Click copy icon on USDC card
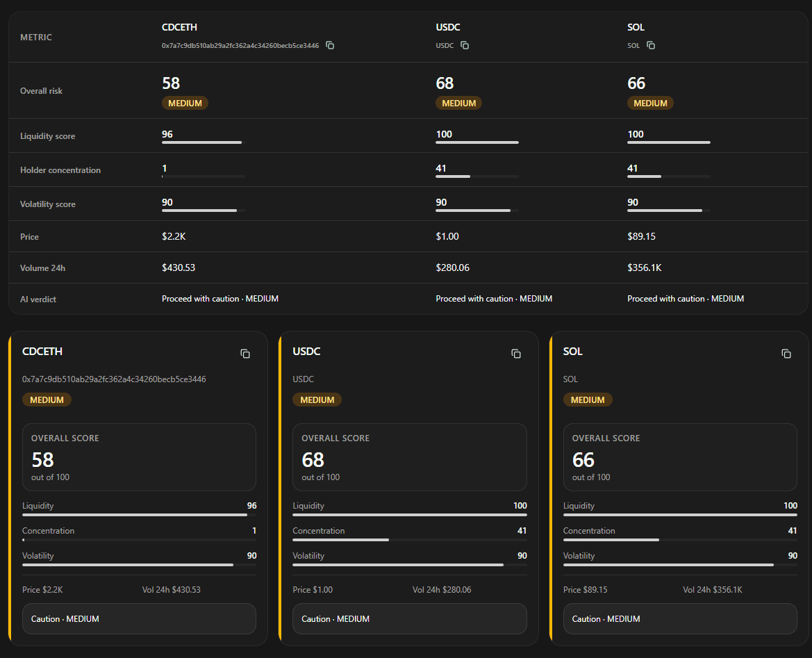This screenshot has width=812, height=658. tap(516, 354)
